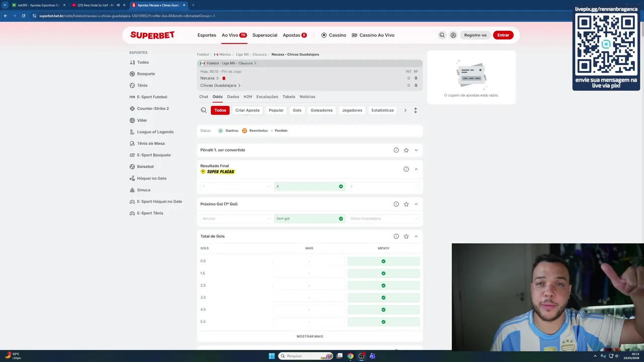Screen dimensions: 644x362
Task: Select the Sem gol outcome
Action: (x=309, y=218)
